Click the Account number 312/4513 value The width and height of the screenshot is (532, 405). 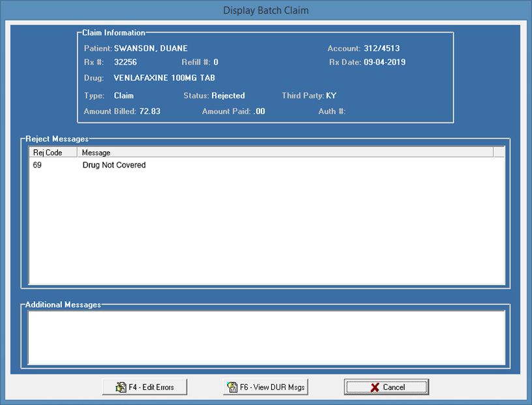pyautogui.click(x=385, y=48)
